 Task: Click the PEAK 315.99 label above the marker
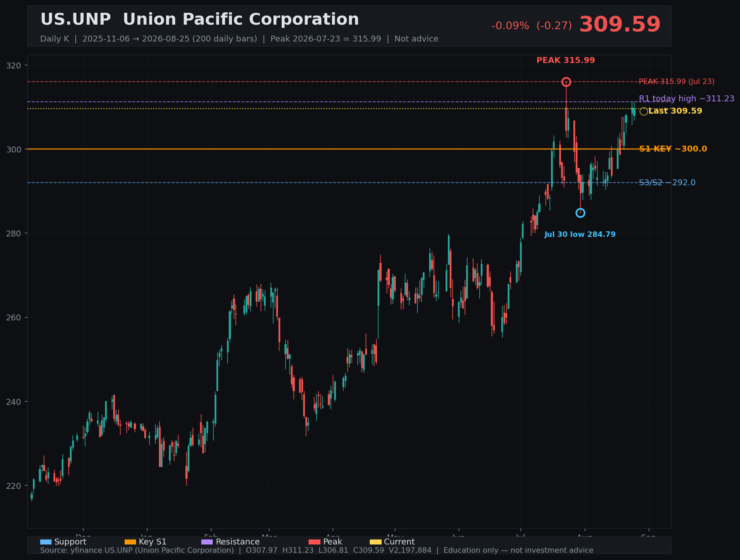click(566, 60)
